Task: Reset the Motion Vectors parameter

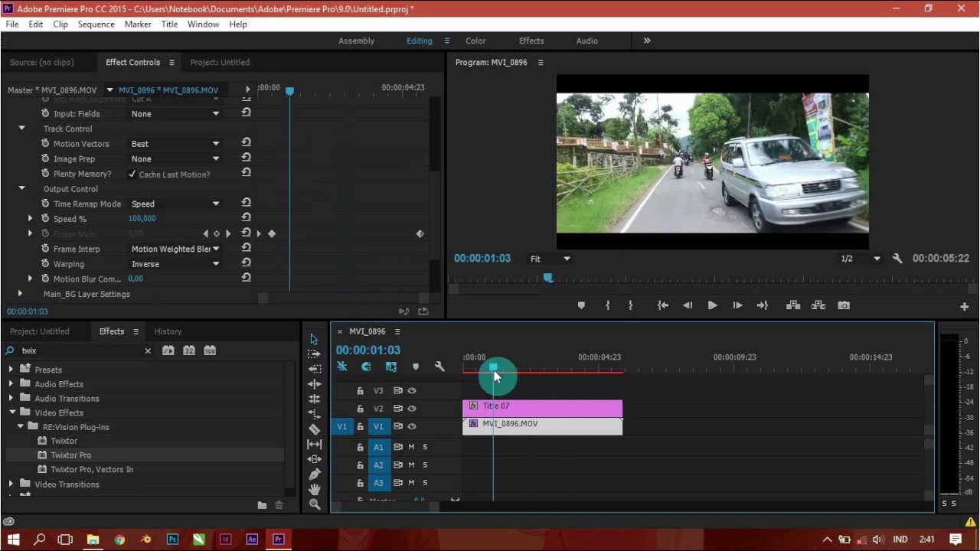Action: (246, 143)
